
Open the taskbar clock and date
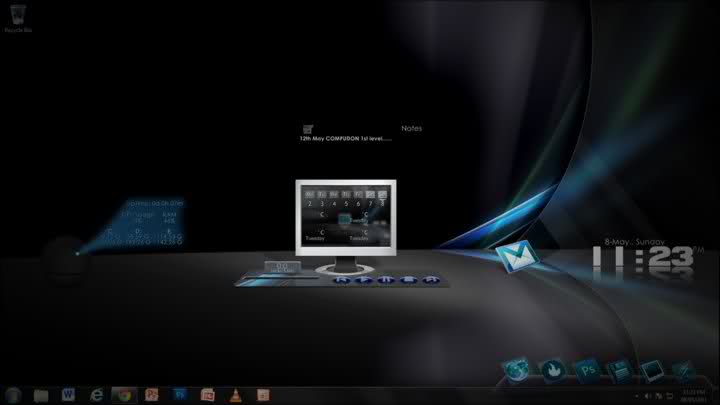(693, 396)
